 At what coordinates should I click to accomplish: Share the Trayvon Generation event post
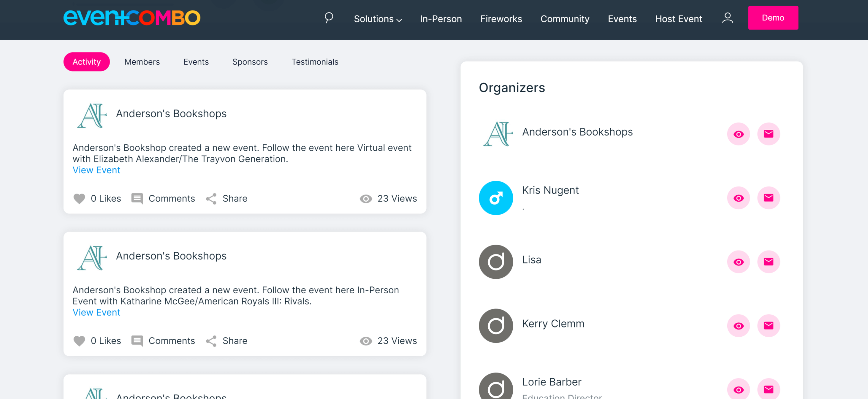point(226,199)
